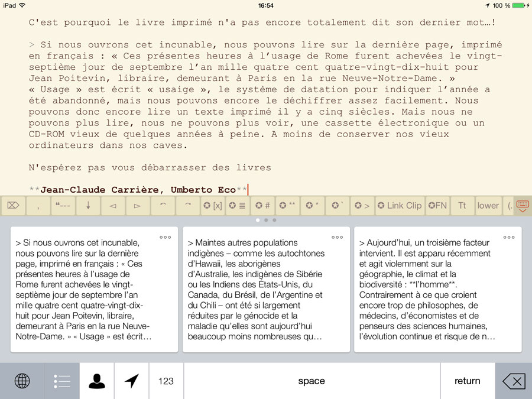Tap the backtick code action key
Image resolution: width=532 pixels, height=399 pixels.
pos(337,206)
